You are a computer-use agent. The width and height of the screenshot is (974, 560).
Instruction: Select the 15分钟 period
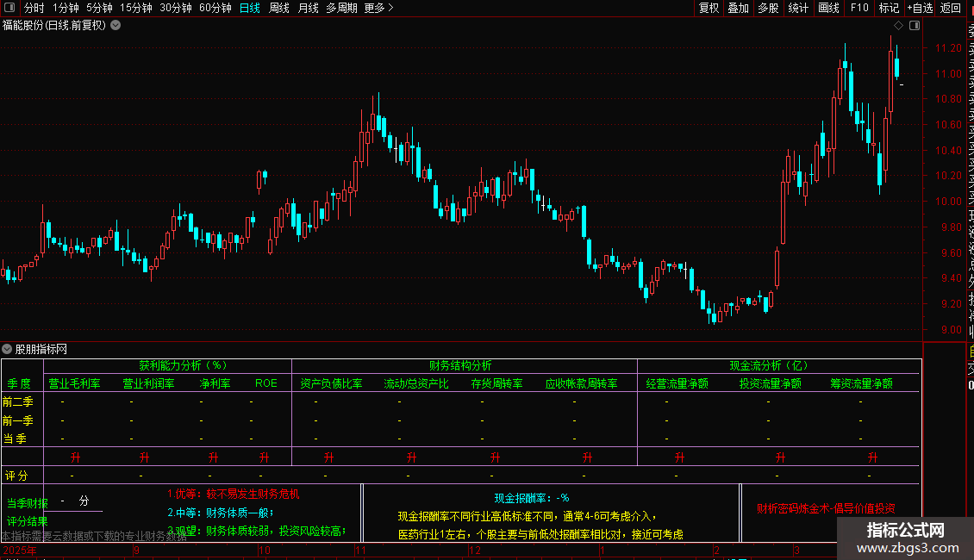136,8
